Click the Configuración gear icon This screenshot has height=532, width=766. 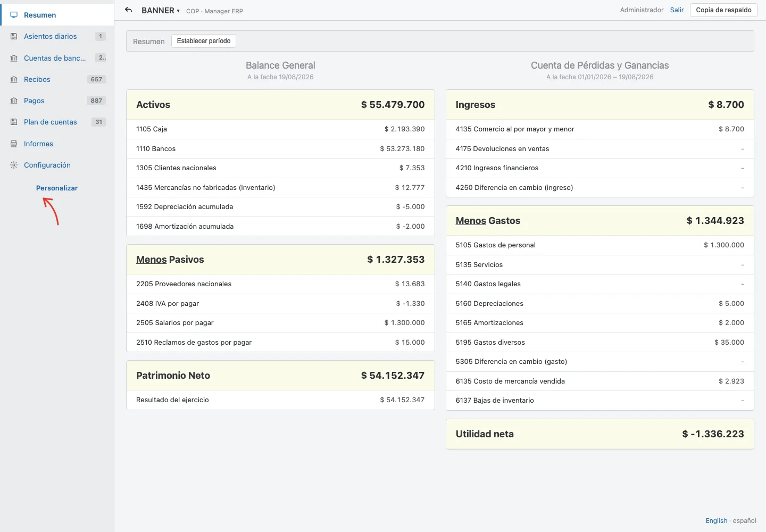pos(14,165)
